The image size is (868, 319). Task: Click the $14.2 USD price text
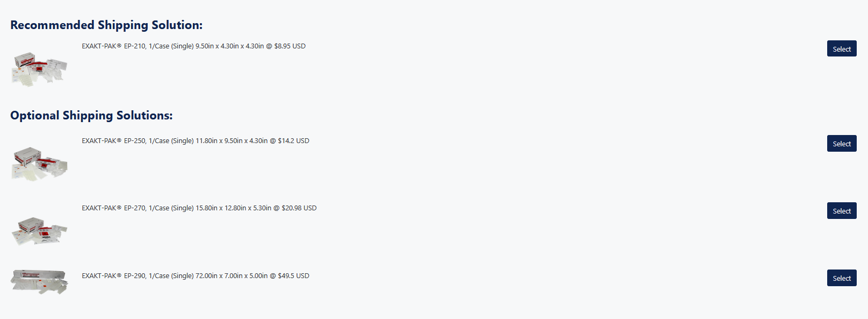pyautogui.click(x=294, y=141)
